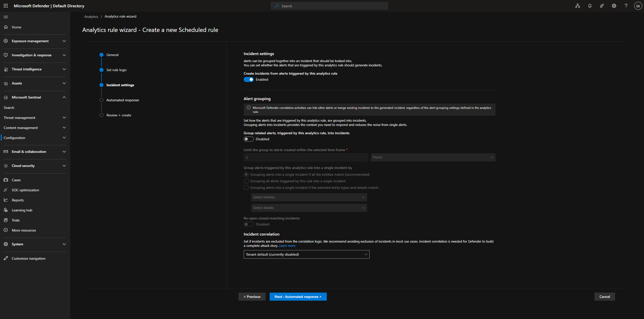Collapse navigation with hamburger menu icon
644x319 pixels.
pyautogui.click(x=6, y=17)
